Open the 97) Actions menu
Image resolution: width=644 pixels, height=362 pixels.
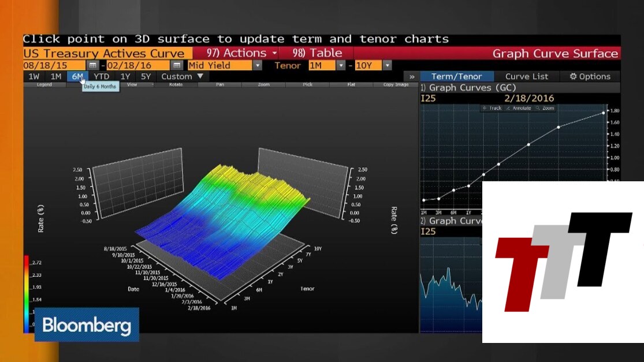click(x=237, y=53)
